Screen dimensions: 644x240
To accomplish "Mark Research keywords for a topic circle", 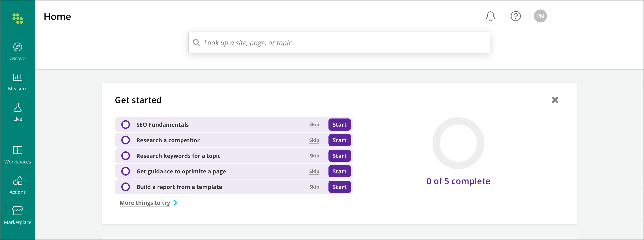I will 126,156.
